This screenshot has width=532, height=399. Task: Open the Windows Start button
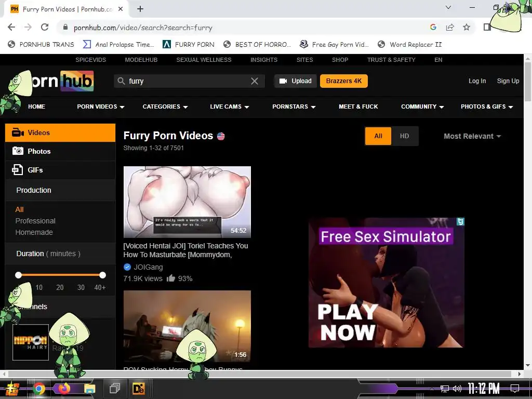tap(12, 389)
